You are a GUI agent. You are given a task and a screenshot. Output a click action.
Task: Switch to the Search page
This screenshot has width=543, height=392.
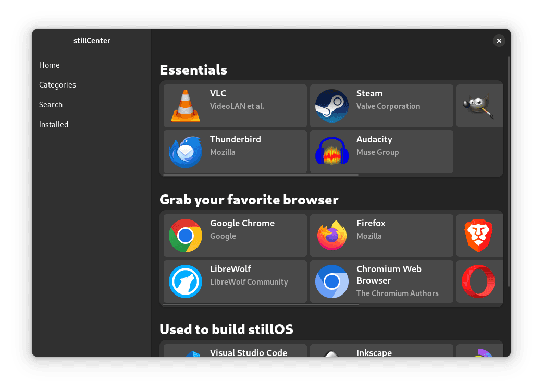point(51,105)
